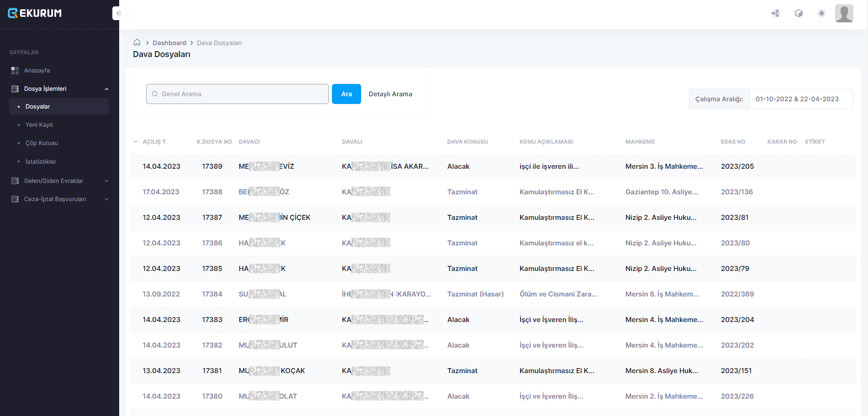Click the share nodes icon in header
Viewport: 868px width, 416px height.
click(775, 13)
